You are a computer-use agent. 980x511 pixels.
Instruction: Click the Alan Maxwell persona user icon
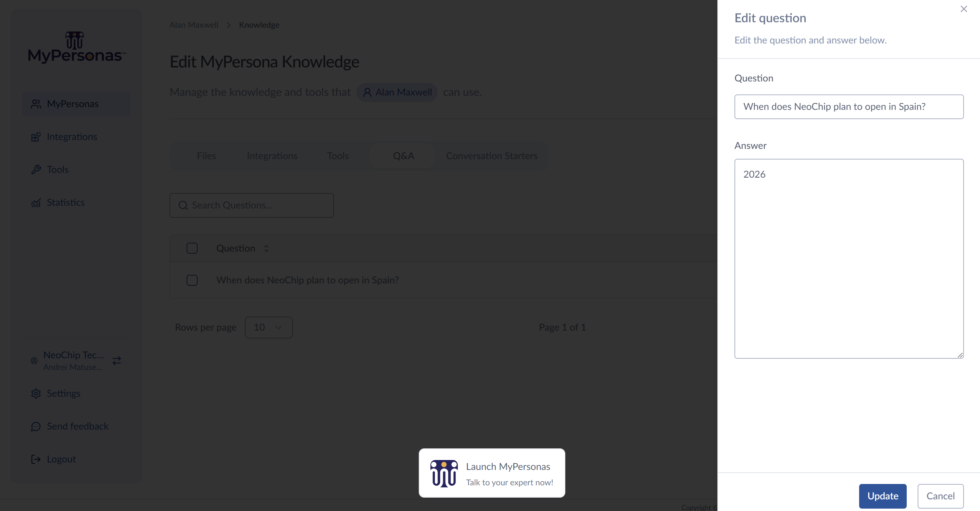click(x=367, y=92)
